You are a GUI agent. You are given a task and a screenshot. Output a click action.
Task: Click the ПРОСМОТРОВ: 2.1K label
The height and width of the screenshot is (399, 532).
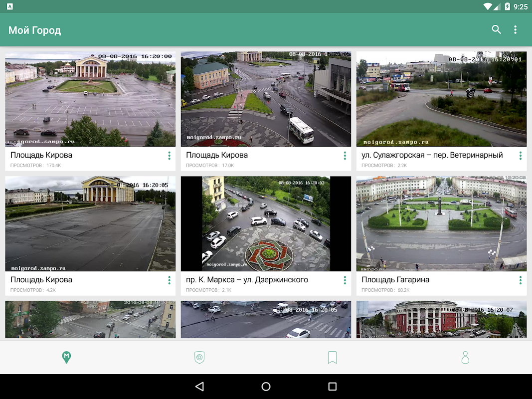coord(208,290)
